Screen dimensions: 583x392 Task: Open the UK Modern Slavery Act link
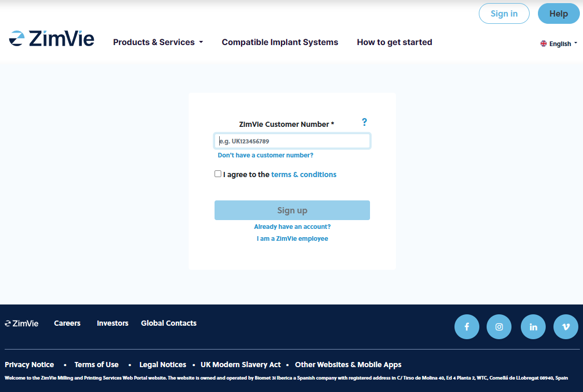[240, 365]
